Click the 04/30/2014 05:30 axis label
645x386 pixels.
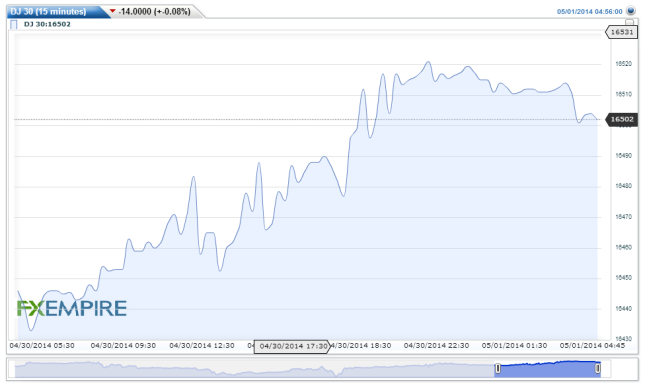(x=42, y=346)
